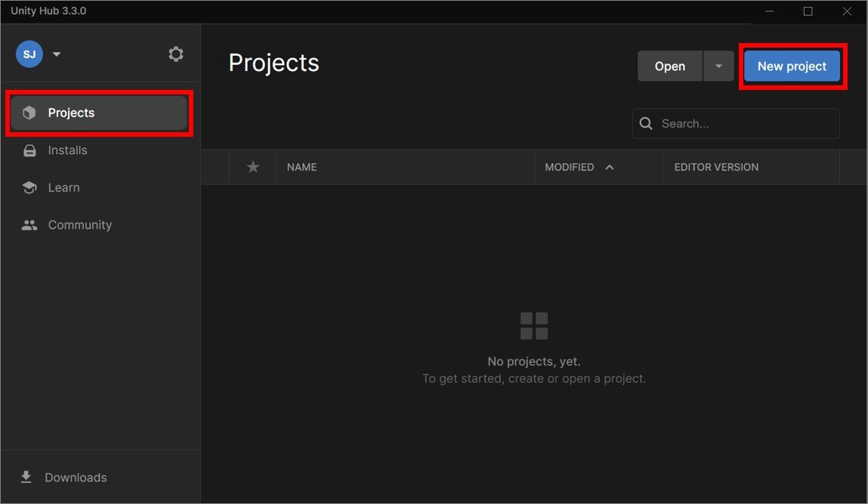Create a New project
Screen dimensions: 868x504
click(792, 66)
